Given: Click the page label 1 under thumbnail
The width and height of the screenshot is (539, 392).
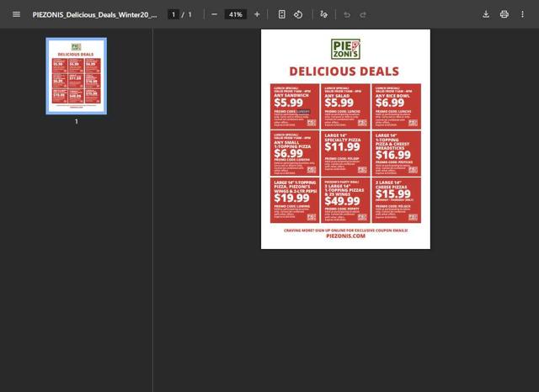Looking at the screenshot, I should [77, 121].
